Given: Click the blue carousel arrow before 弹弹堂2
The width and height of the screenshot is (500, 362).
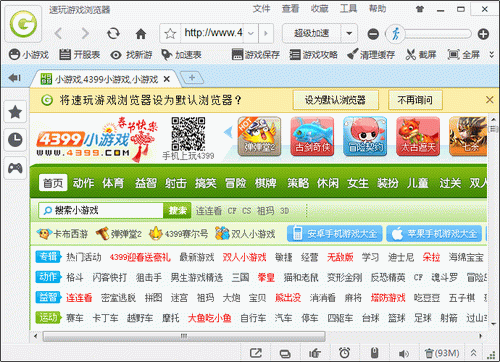Looking at the screenshot, I should (229, 132).
